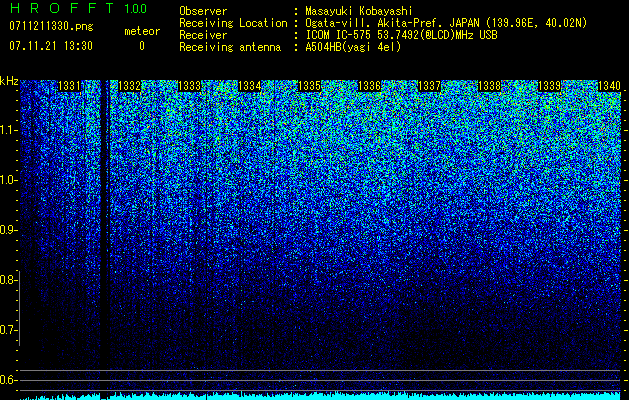The image size is (629, 400).
Task: Click the Observer name Masayuki Kobayashi
Action: pyautogui.click(x=359, y=11)
